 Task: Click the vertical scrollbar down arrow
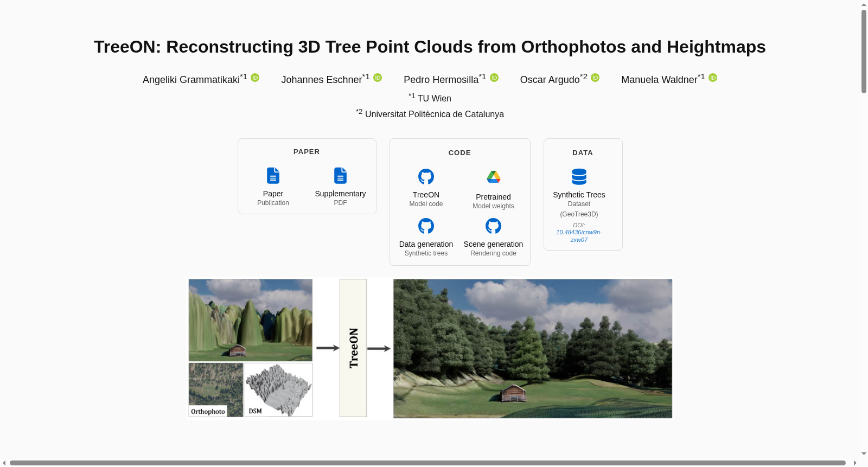point(864,454)
